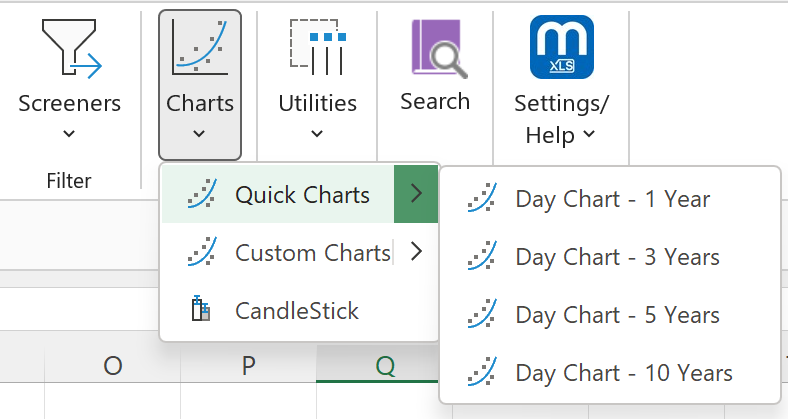Click the Charts scatter plot icon

[x=200, y=47]
